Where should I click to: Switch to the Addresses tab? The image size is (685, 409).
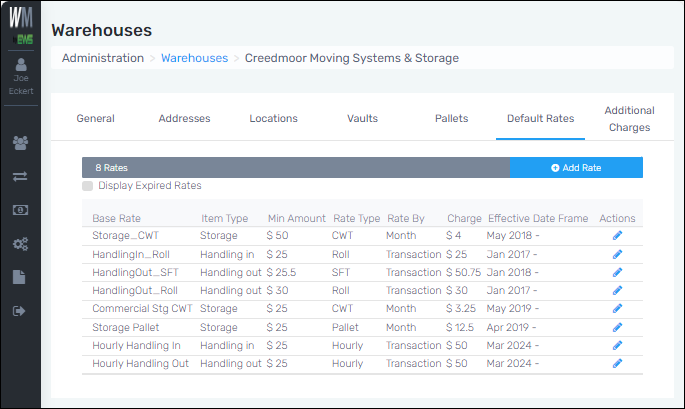pyautogui.click(x=184, y=118)
